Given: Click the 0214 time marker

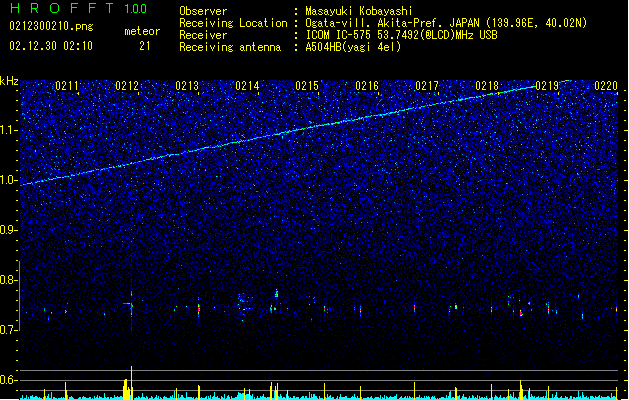Looking at the screenshot, I should 247,86.
